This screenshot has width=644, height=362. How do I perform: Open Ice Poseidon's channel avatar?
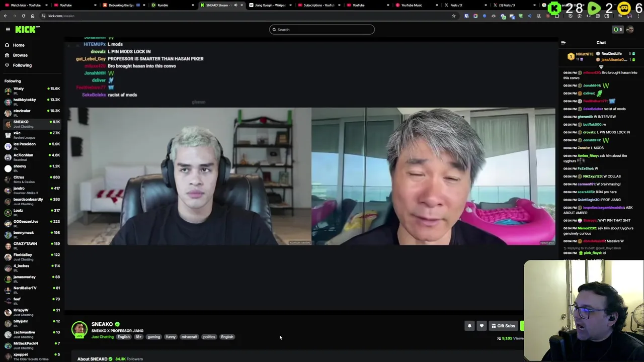tap(8, 146)
